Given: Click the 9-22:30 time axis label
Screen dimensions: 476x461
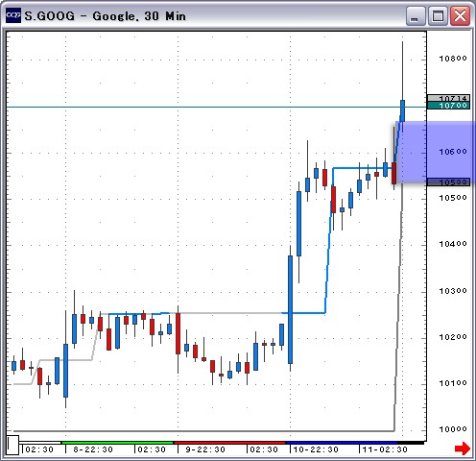Looking at the screenshot, I should (205, 449).
